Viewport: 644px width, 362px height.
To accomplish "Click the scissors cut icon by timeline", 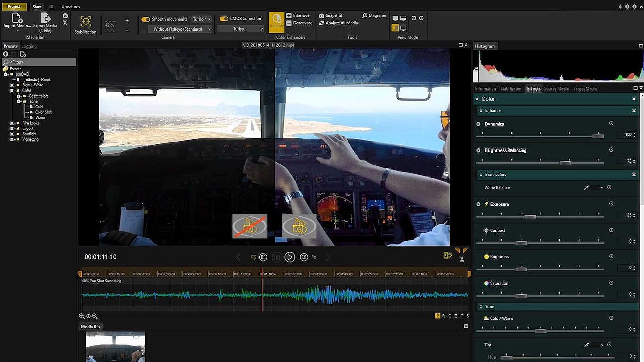I will [462, 259].
